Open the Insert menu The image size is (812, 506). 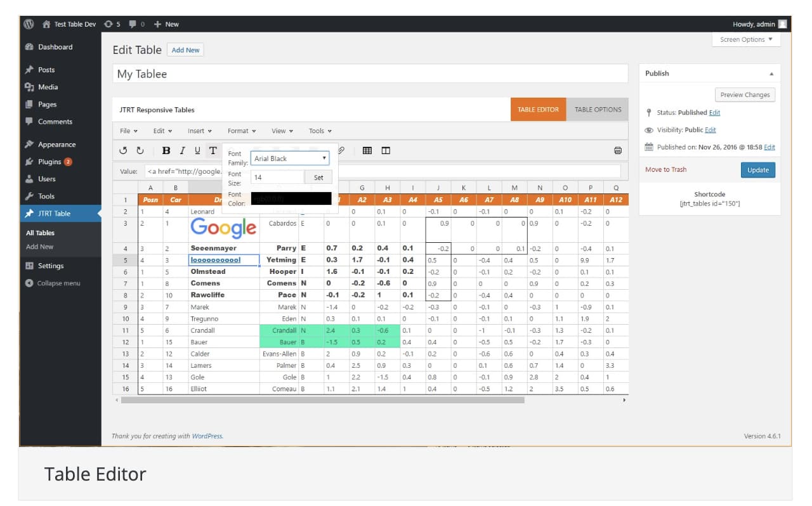tap(200, 131)
